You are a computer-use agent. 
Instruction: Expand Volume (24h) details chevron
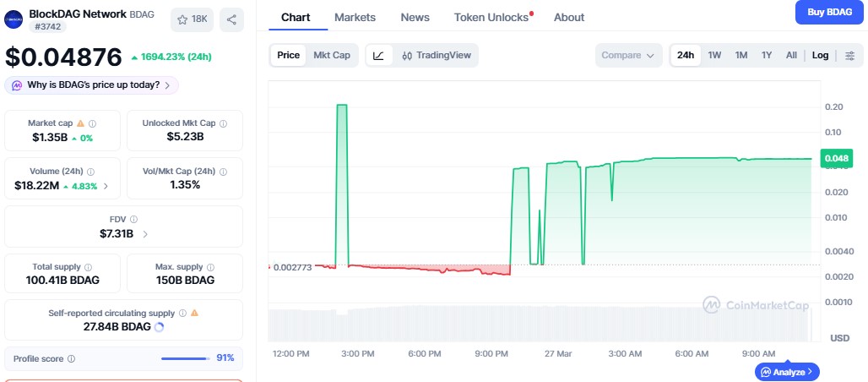coord(106,186)
